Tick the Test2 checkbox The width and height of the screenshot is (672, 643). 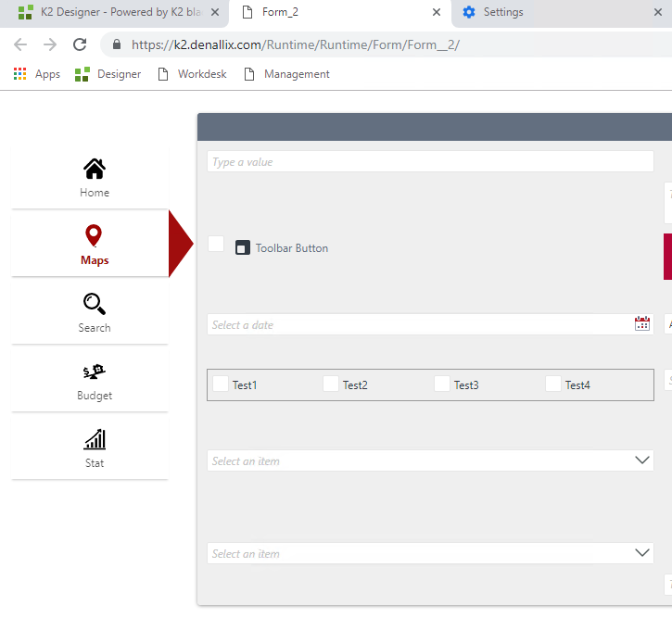coord(331,384)
